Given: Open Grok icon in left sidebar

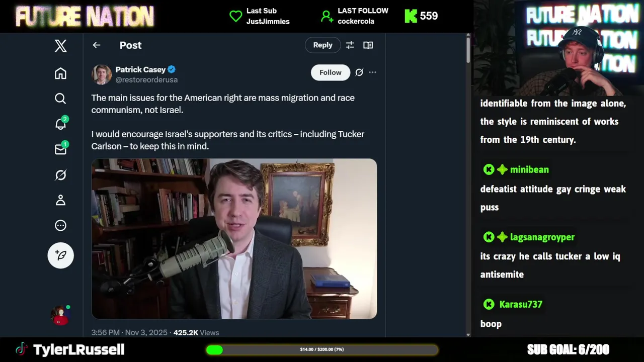Looking at the screenshot, I should click(60, 175).
